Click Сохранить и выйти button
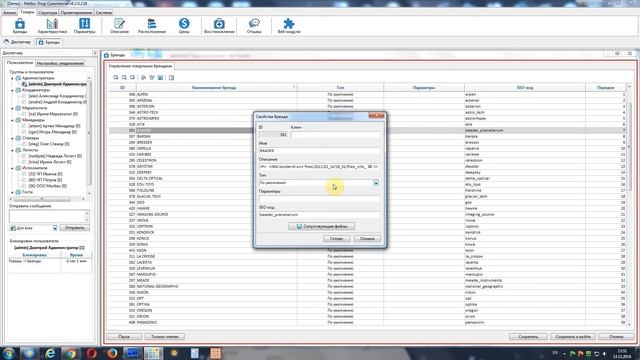Image resolution: width=640 pixels, height=360 pixels. coord(573,337)
